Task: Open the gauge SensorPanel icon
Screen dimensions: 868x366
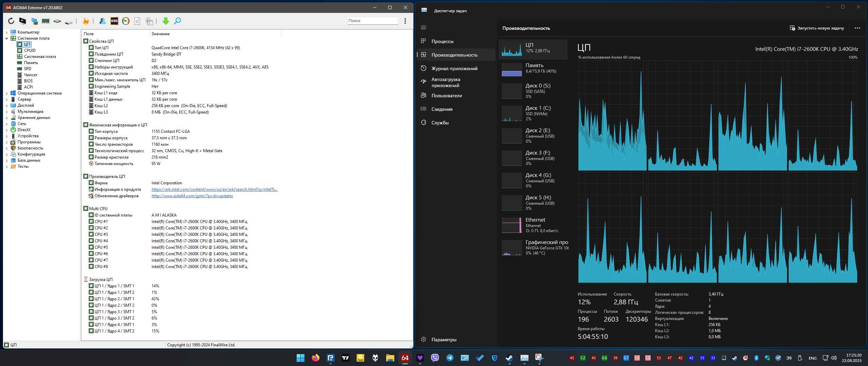Action: [126, 21]
